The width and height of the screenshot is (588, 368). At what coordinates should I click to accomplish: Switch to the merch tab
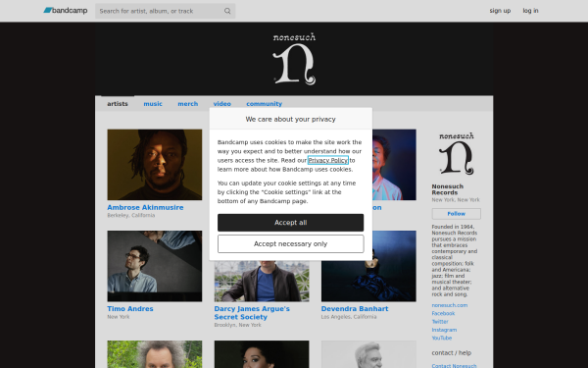187,104
